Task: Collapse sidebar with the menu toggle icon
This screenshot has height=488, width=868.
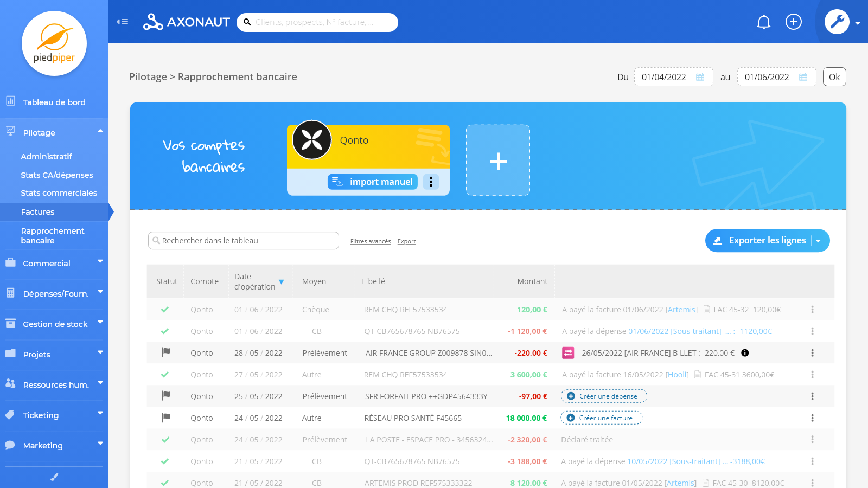Action: click(123, 22)
